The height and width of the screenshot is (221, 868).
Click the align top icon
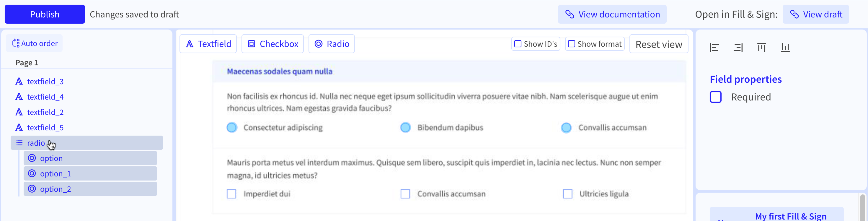point(761,48)
